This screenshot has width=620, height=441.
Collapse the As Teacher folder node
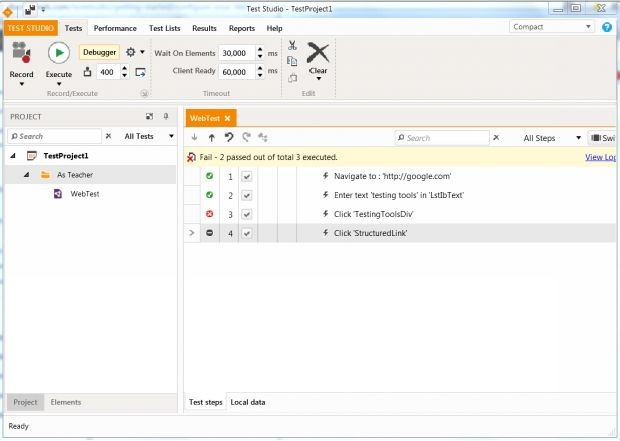click(26, 174)
